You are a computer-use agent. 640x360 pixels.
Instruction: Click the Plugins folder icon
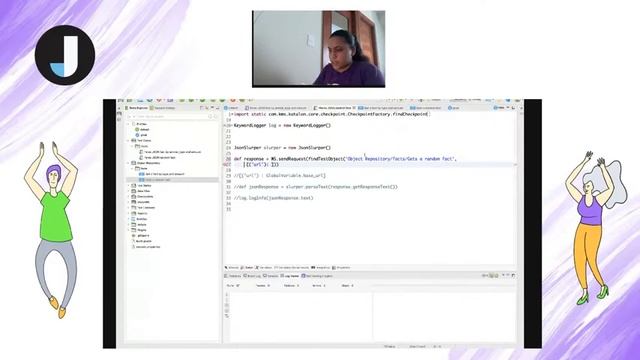tap(133, 230)
